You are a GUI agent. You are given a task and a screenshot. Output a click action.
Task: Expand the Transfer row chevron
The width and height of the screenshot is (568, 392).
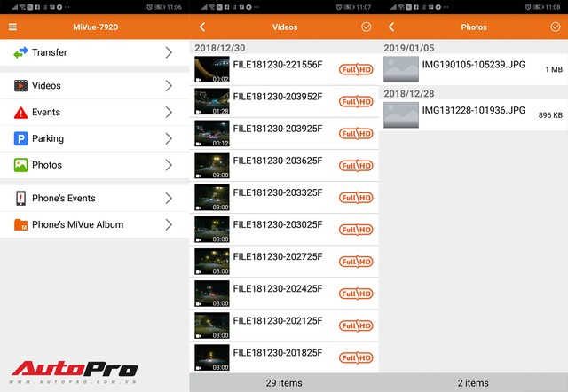[x=169, y=53]
